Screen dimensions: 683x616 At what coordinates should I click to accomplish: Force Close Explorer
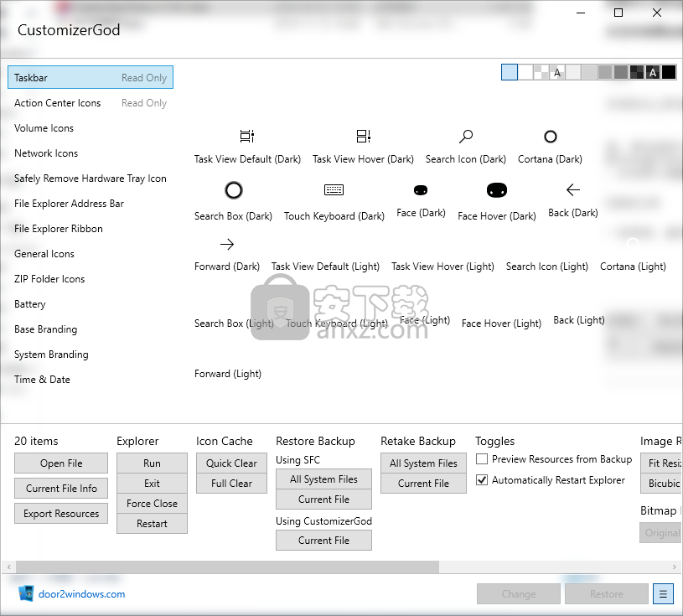click(x=152, y=503)
